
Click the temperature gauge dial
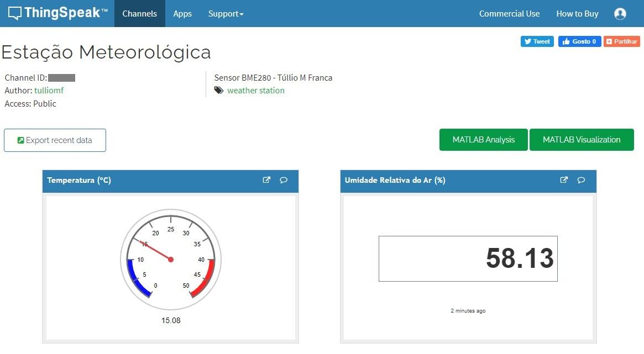pos(171,260)
